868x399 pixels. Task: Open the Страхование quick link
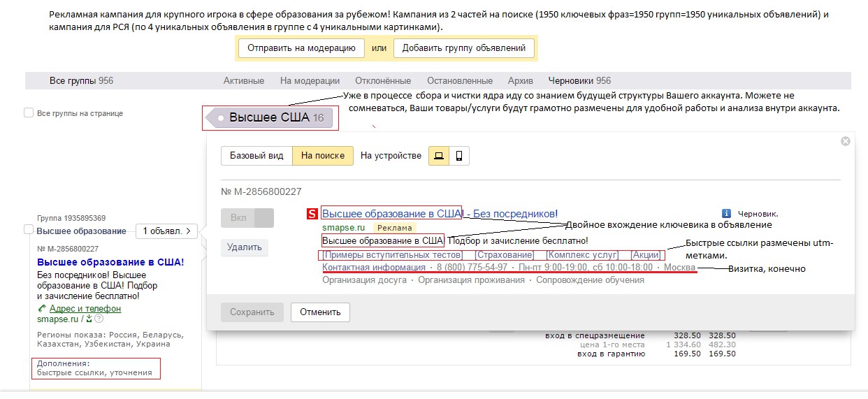pos(505,255)
